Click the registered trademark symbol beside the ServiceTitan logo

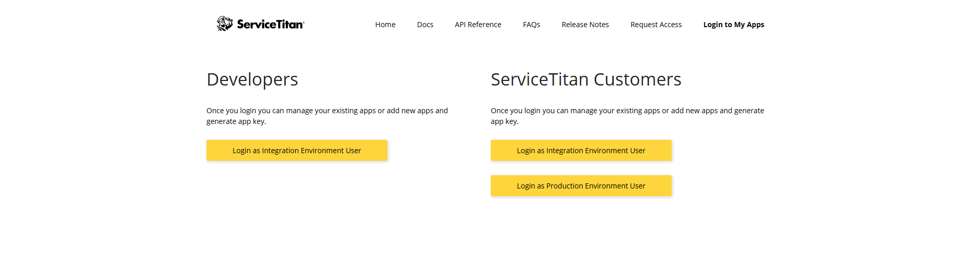[x=304, y=22]
